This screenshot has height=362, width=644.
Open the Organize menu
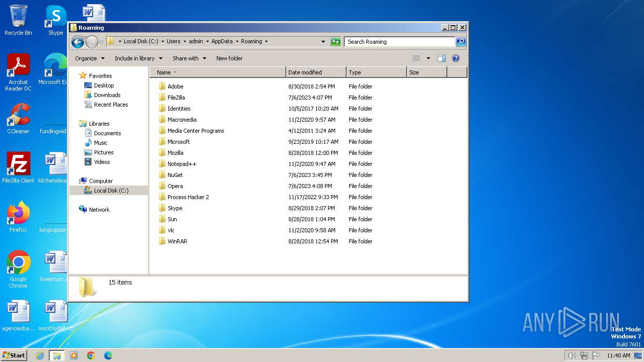pos(90,58)
